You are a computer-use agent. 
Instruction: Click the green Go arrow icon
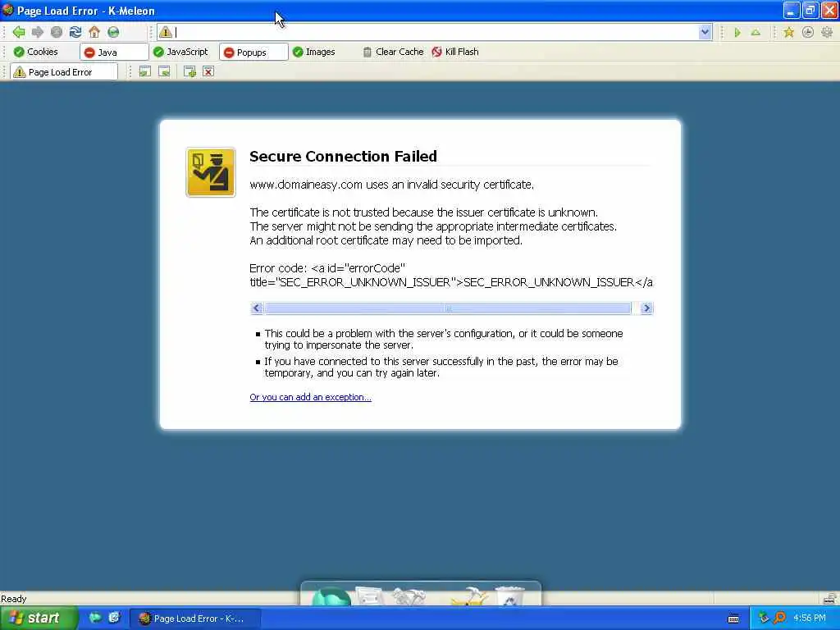pos(737,33)
